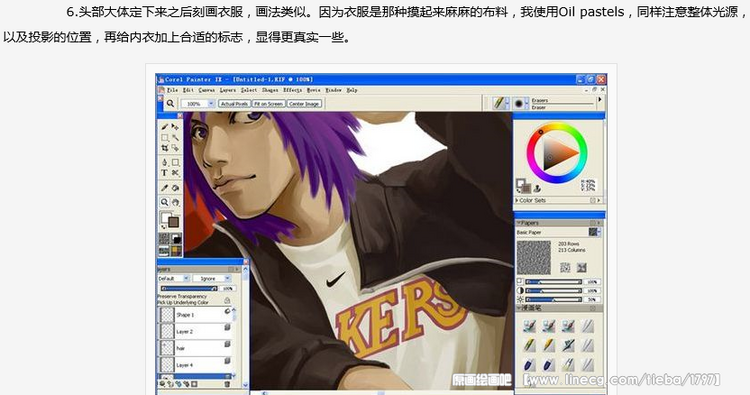Open the Canvas menu
The height and width of the screenshot is (395, 750).
[207, 90]
